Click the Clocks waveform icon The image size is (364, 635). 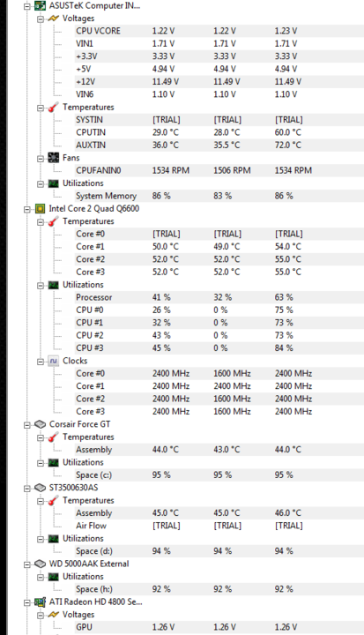tap(53, 361)
